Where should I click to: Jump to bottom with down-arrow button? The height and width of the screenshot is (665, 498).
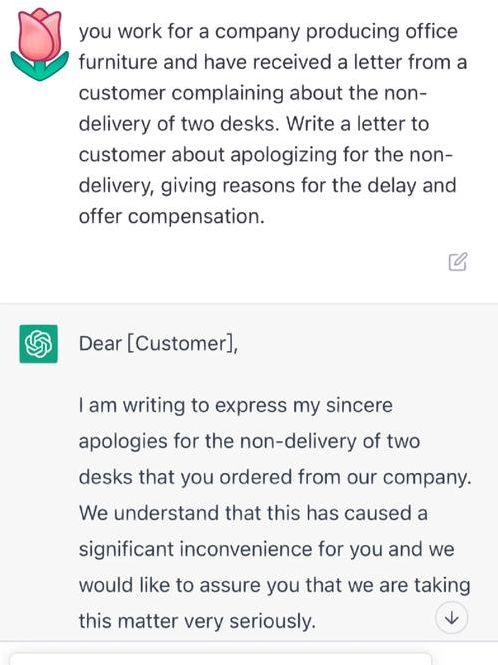pyautogui.click(x=451, y=618)
